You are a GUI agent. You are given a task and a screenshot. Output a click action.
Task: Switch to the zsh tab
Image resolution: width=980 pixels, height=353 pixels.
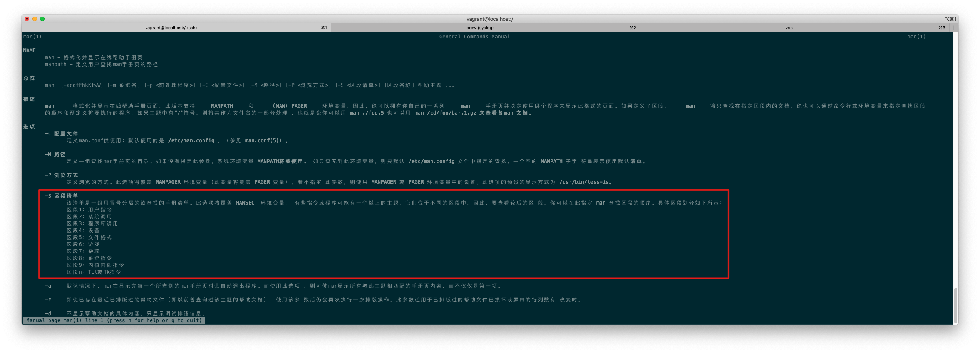[x=794, y=28]
